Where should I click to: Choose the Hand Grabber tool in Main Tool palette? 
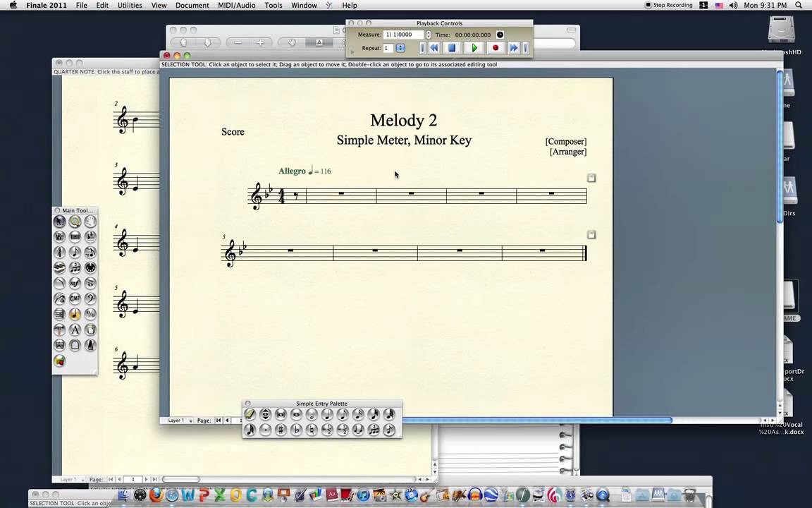pos(91,222)
